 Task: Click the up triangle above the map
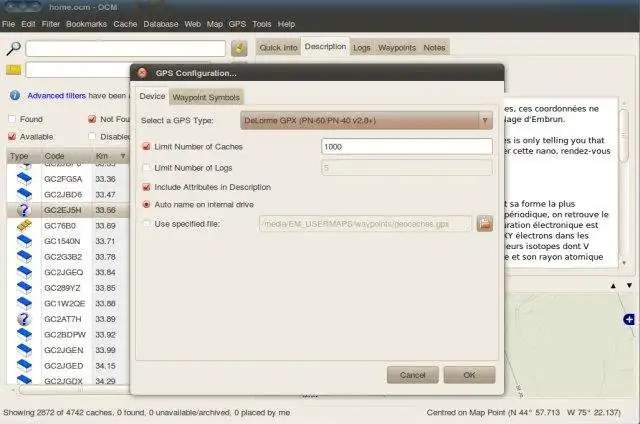[613, 286]
